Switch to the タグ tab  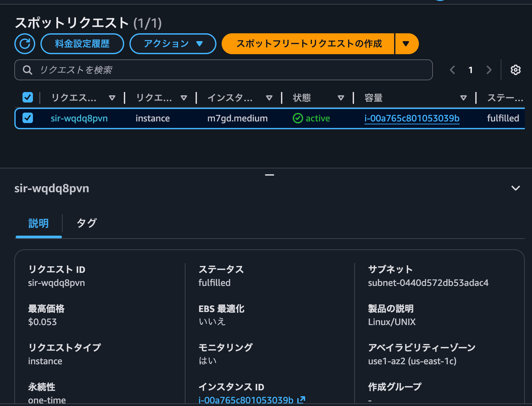click(x=86, y=223)
